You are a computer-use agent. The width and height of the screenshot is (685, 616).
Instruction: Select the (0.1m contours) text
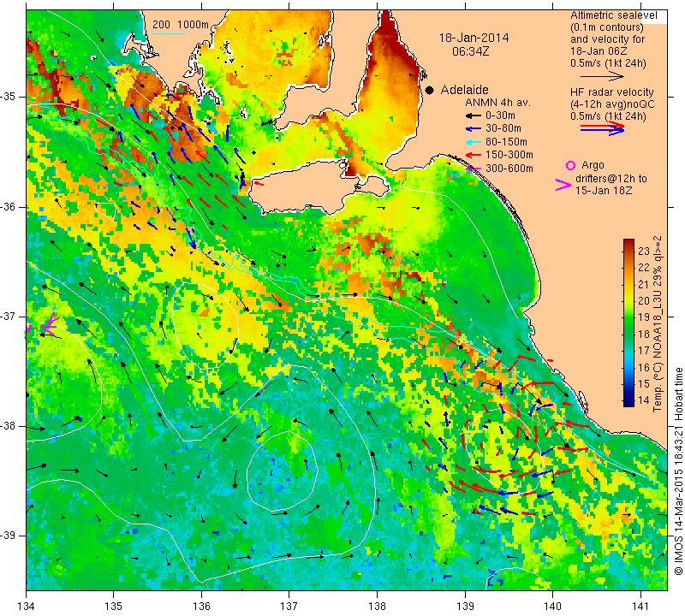[606, 27]
